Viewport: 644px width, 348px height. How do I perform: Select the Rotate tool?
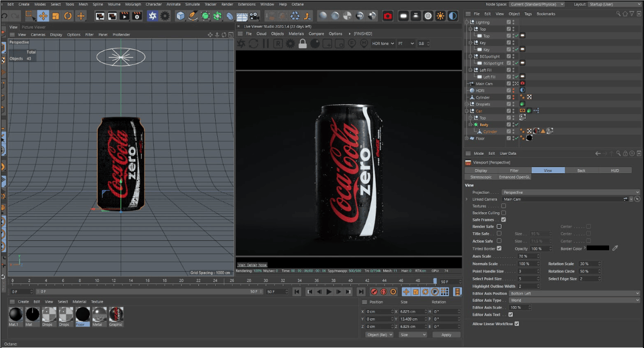(68, 16)
